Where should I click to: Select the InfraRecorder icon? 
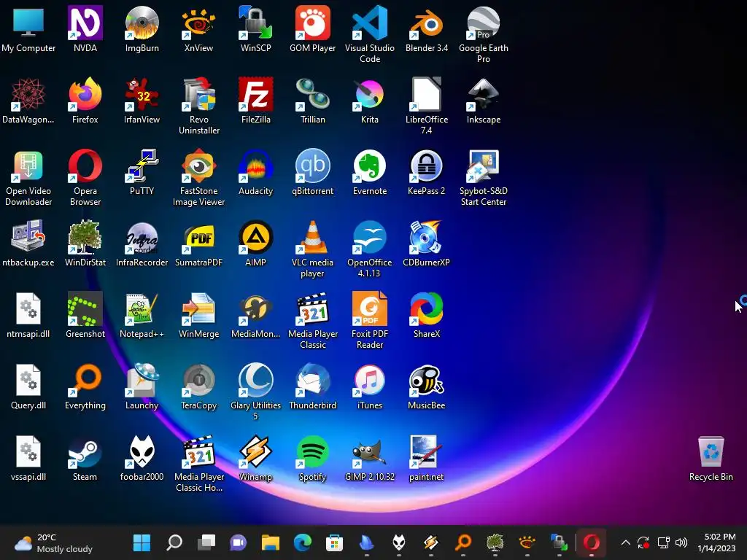tap(142, 237)
